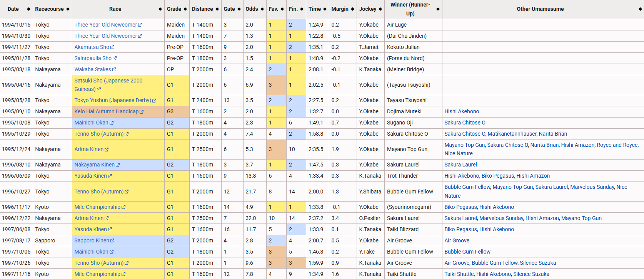Sort by Winner (Runner-Up) column arrows
Screen dimensions: 644x279
coord(438,9)
